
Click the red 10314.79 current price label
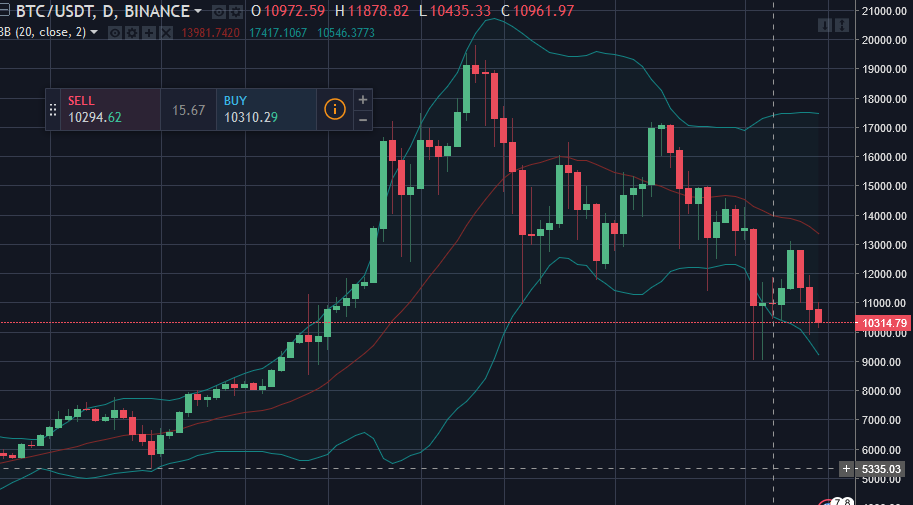pos(883,323)
